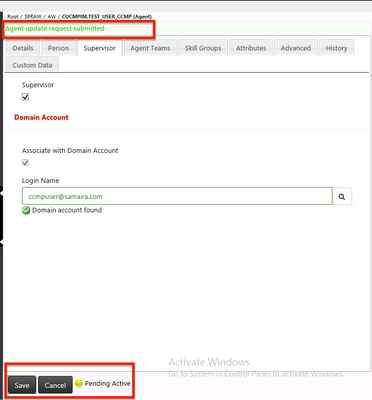Image resolution: width=372 pixels, height=400 pixels.
Task: Click the Domain account found text
Action: coord(67,210)
